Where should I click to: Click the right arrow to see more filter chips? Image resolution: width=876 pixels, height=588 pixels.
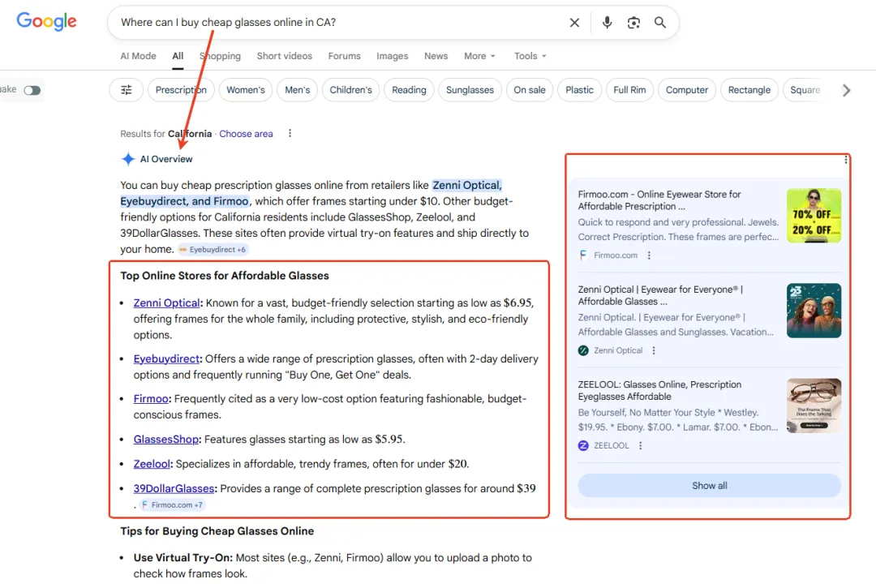846,90
